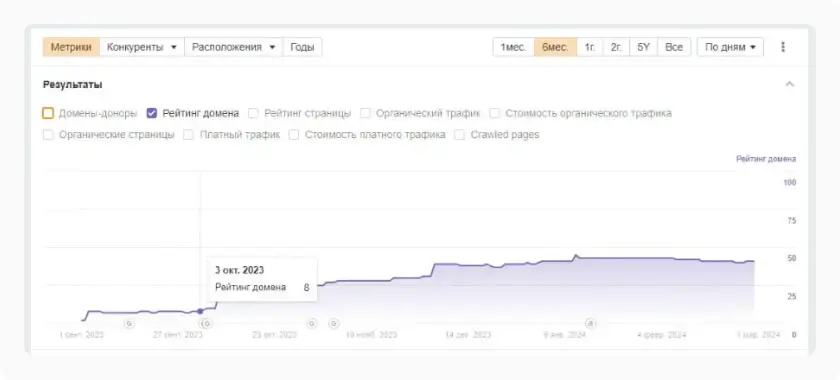Choose the 2г. time range
Image resolution: width=840 pixels, height=380 pixels.
pyautogui.click(x=617, y=47)
